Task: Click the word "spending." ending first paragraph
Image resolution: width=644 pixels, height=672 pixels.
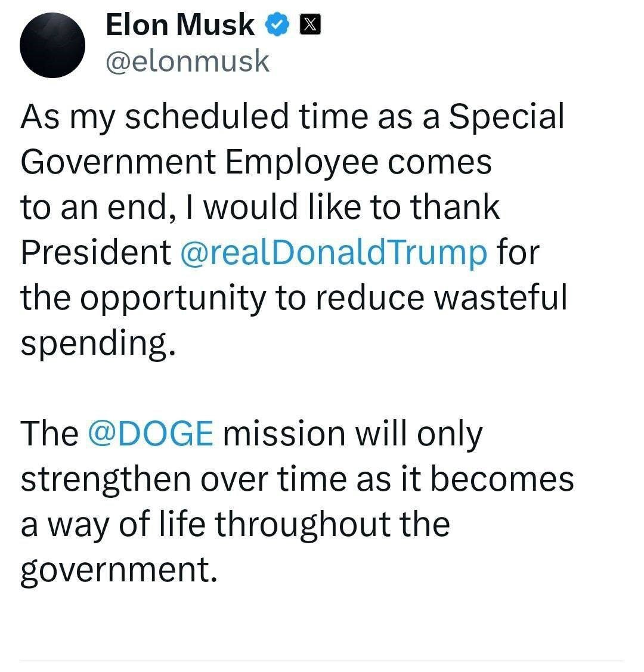Action: coord(99,344)
